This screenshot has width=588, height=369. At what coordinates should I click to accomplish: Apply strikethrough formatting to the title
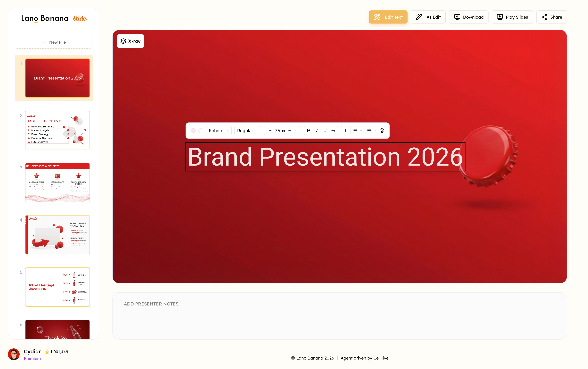tap(333, 131)
